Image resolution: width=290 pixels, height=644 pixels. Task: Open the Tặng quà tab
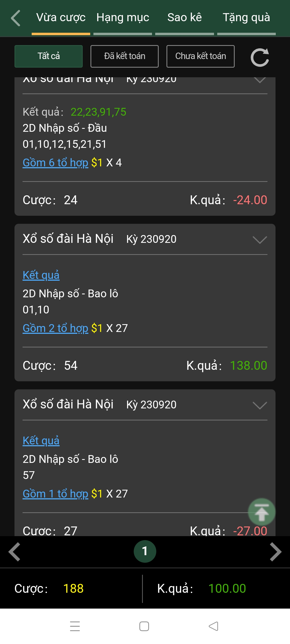tap(246, 18)
